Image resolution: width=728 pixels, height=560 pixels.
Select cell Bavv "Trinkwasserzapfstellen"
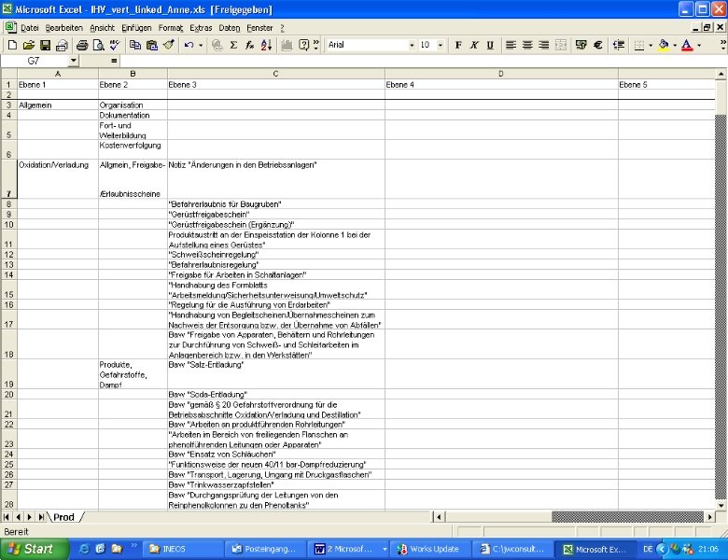pos(275,484)
